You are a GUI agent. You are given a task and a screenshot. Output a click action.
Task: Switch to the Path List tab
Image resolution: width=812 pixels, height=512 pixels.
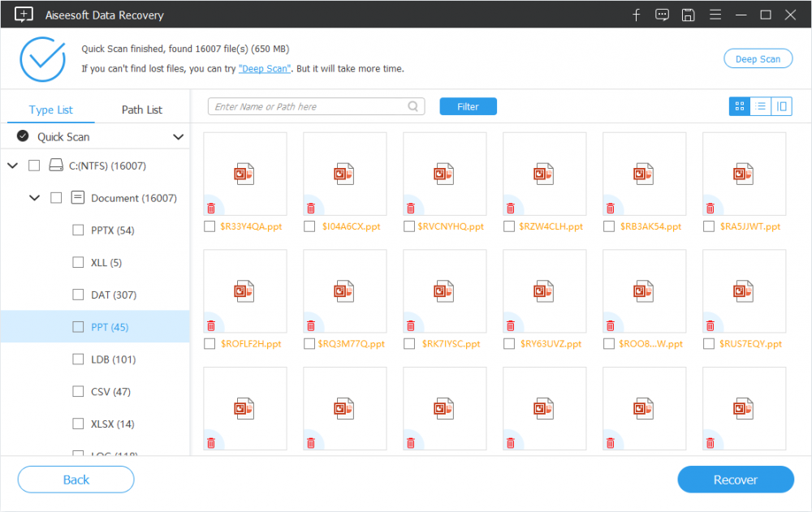pos(142,110)
